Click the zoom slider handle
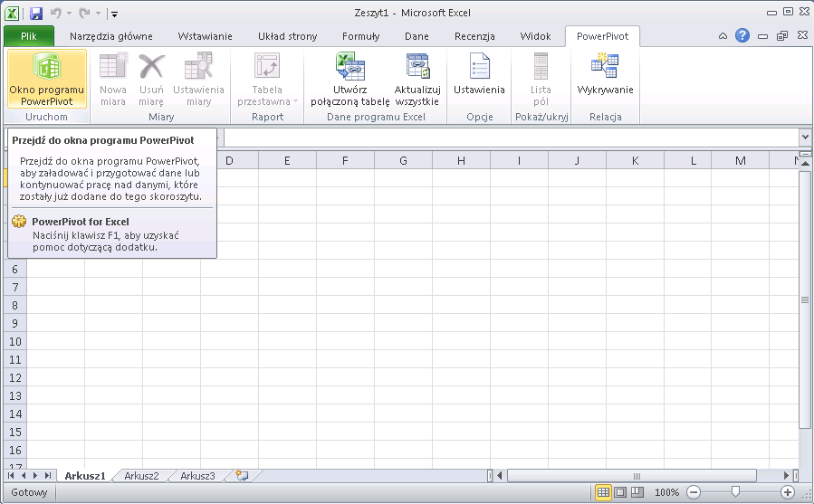The height and width of the screenshot is (504, 814). pos(735,492)
